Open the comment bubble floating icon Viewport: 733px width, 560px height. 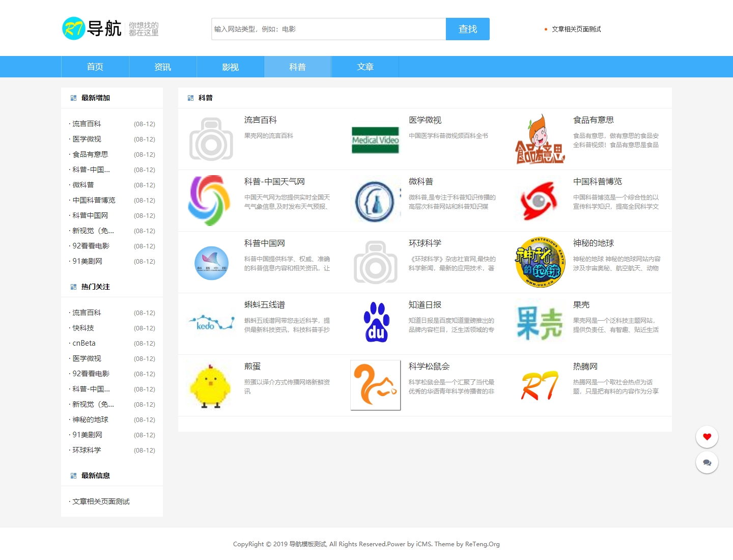click(x=707, y=462)
